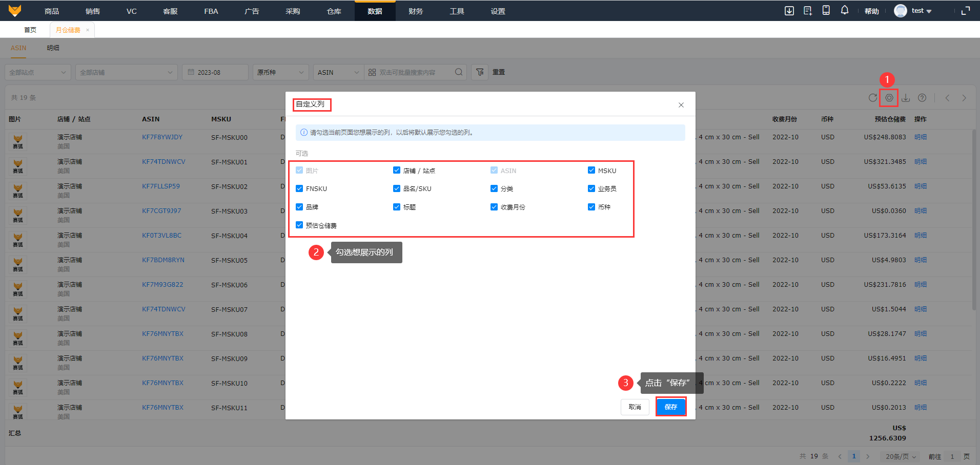Toggle the 标题 column checkbox
Screen dimensions: 980x465
pyautogui.click(x=397, y=207)
